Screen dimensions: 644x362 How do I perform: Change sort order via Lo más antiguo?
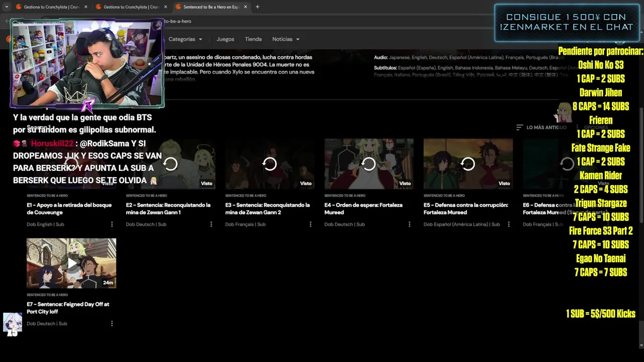(x=546, y=127)
